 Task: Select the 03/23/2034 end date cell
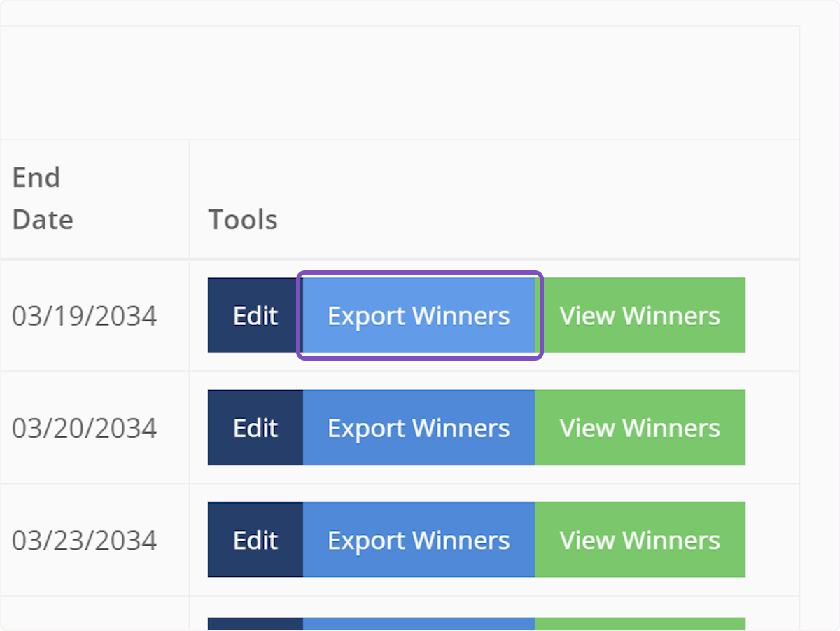coord(85,540)
